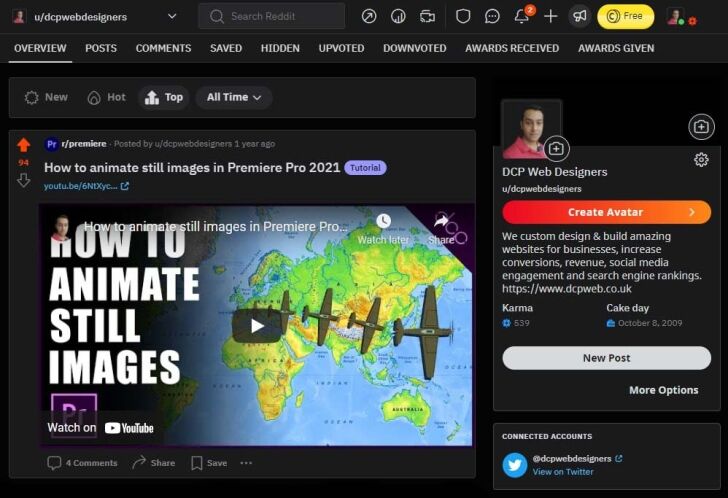Open profile settings gear icon

pos(701,160)
